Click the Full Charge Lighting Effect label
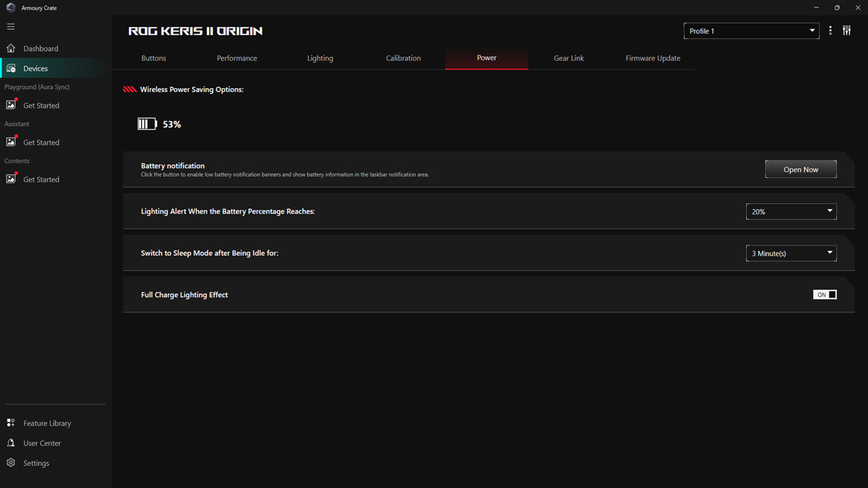The width and height of the screenshot is (868, 488). point(184,295)
